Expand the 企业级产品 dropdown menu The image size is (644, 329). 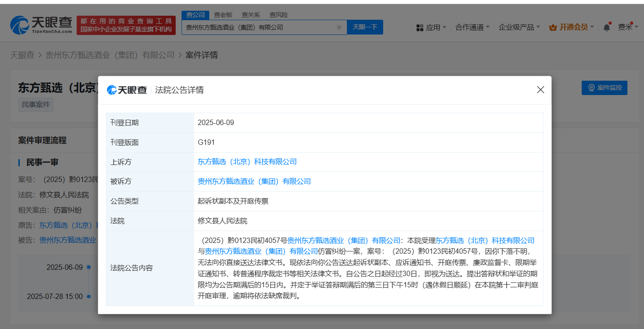(519, 27)
